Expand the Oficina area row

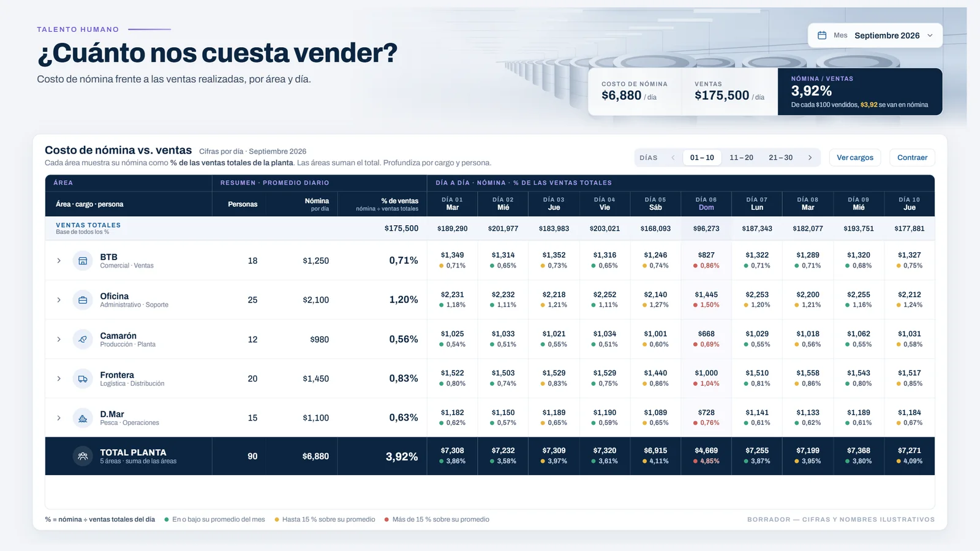tap(59, 300)
